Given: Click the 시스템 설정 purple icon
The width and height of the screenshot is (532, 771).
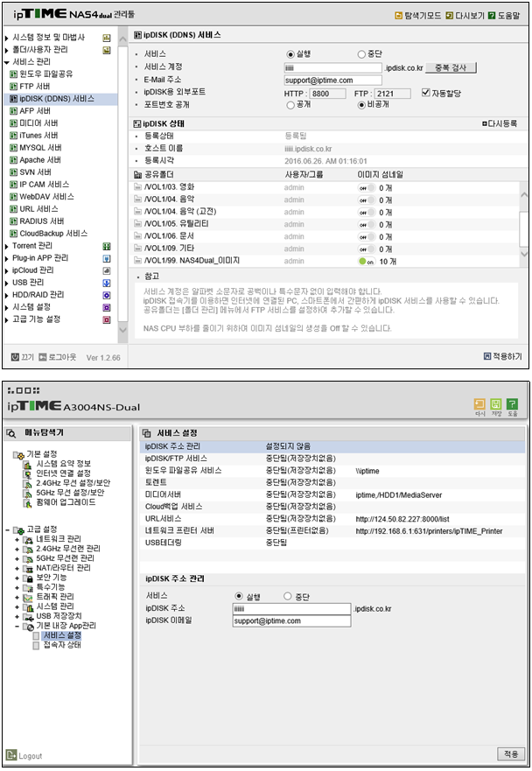Looking at the screenshot, I should coord(106,308).
